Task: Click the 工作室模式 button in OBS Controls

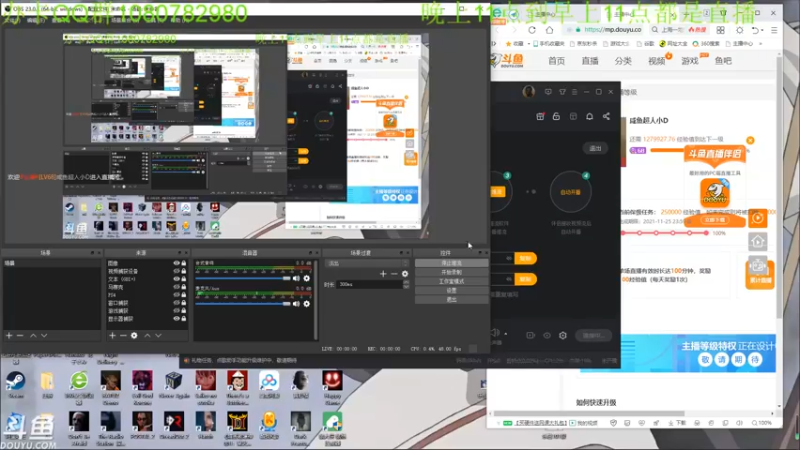Action: coord(451,282)
